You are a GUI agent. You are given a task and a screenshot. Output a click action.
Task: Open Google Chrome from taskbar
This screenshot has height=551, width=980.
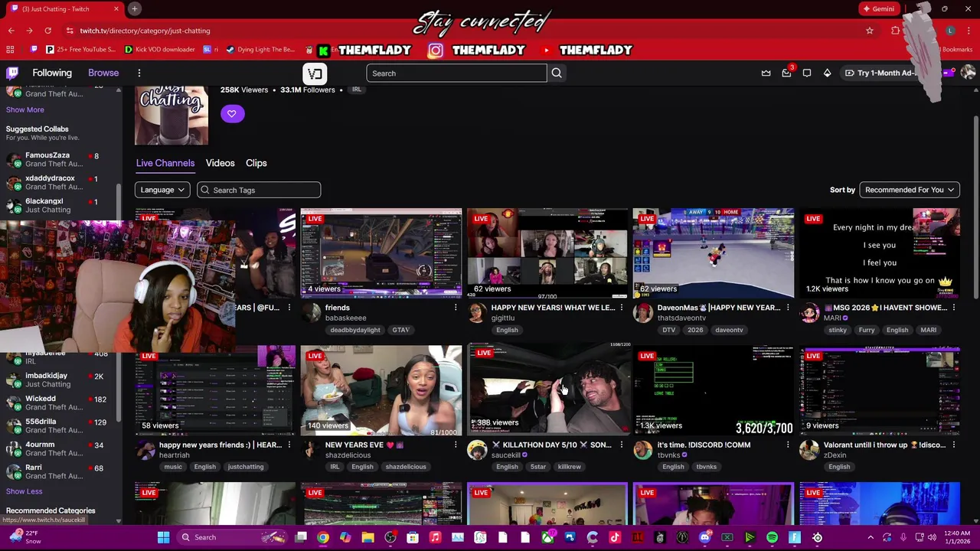(323, 537)
